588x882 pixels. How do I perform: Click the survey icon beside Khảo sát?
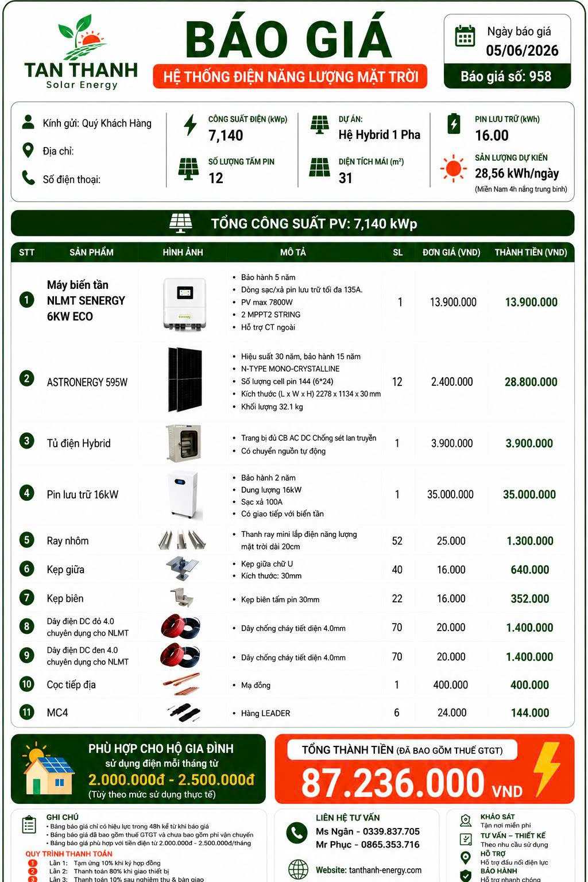(467, 821)
